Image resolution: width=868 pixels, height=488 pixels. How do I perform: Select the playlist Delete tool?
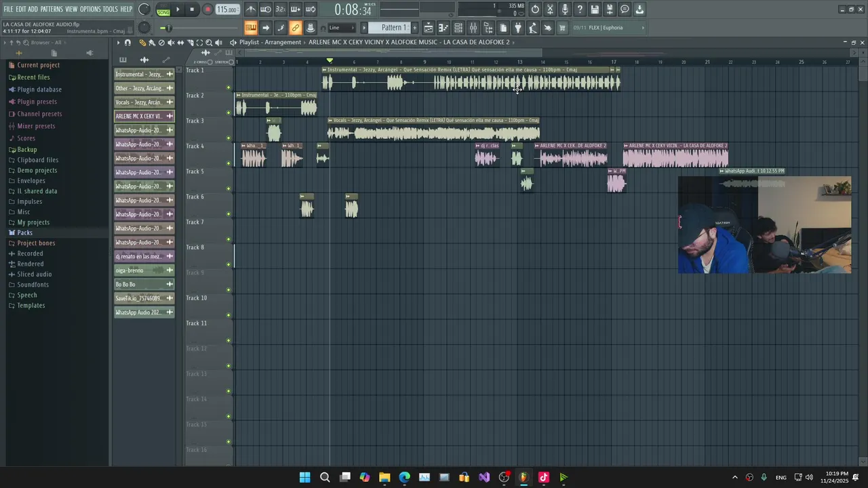click(x=161, y=42)
